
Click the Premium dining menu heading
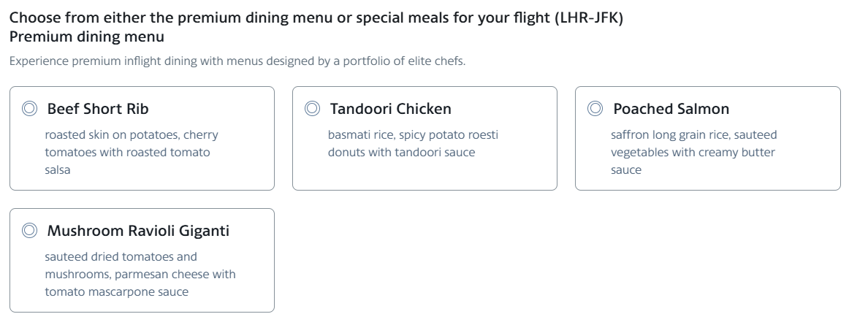(87, 37)
